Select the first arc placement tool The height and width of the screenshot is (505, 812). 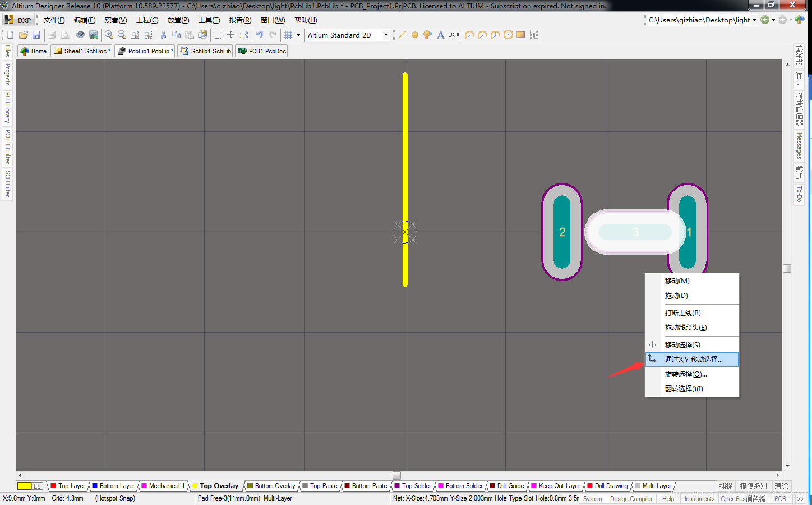click(469, 35)
